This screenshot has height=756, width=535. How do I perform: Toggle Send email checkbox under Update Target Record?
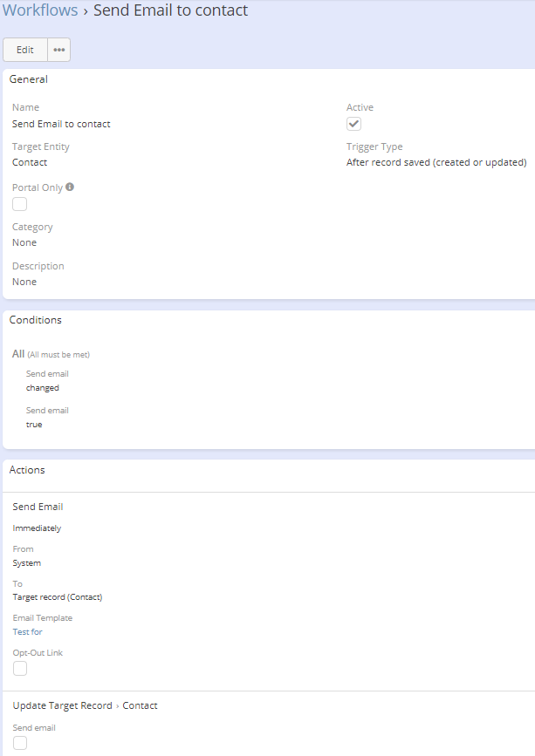19,743
